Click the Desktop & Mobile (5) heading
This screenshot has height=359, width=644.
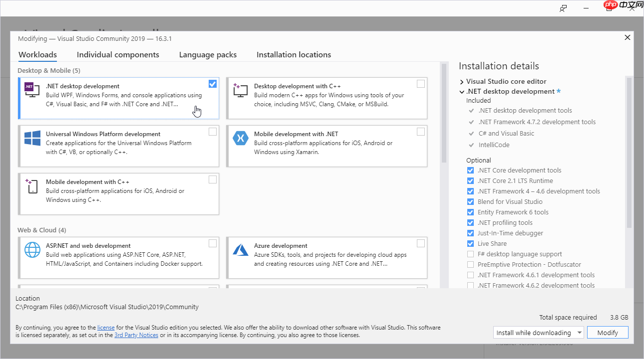coord(49,71)
